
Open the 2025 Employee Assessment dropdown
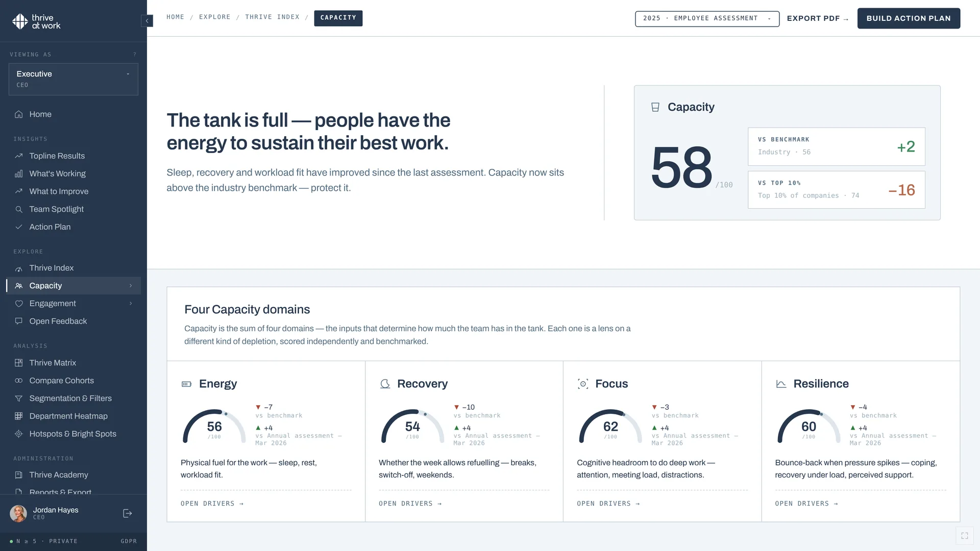click(x=707, y=18)
